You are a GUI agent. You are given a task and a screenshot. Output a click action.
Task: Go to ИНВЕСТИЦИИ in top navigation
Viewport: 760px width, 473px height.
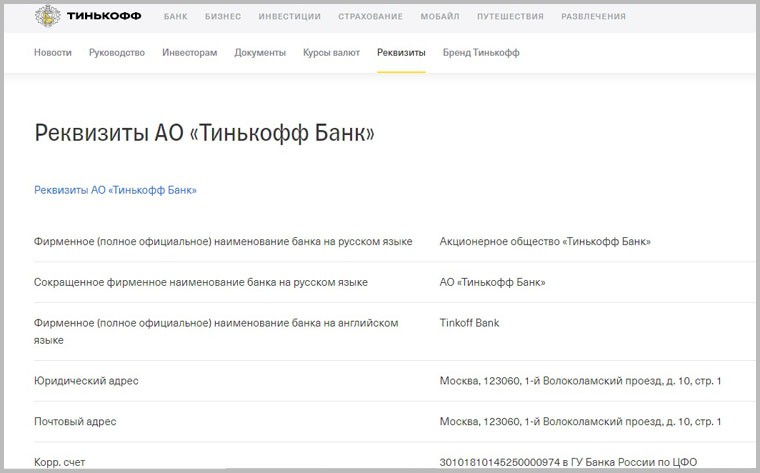point(289,16)
